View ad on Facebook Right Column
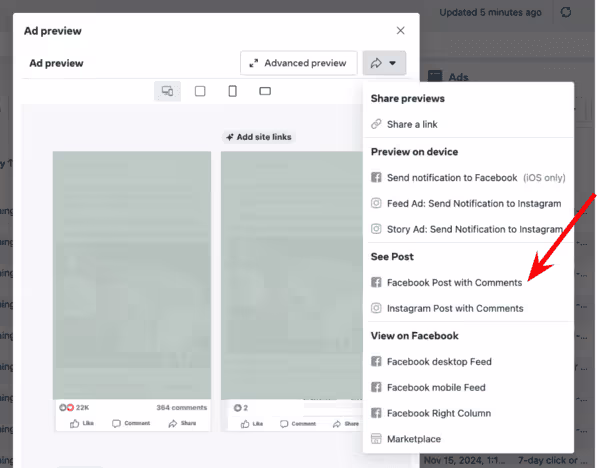Viewport: 599px width, 468px height. [439, 413]
